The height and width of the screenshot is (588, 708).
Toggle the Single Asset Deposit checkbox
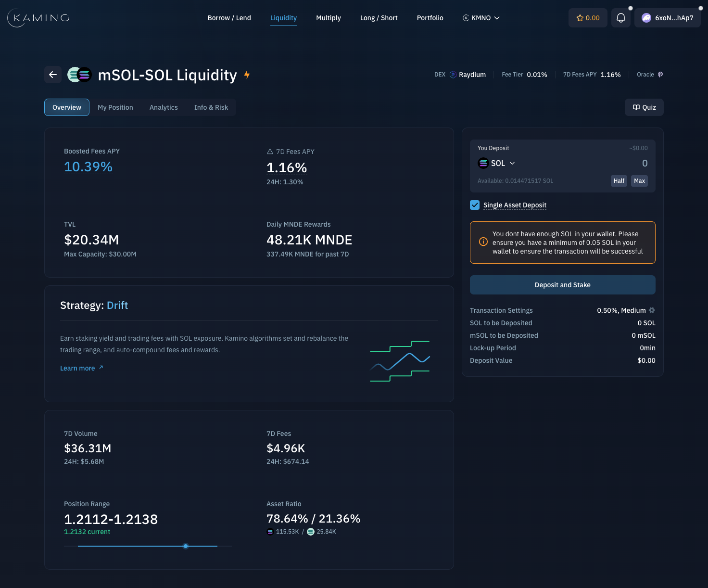point(475,205)
